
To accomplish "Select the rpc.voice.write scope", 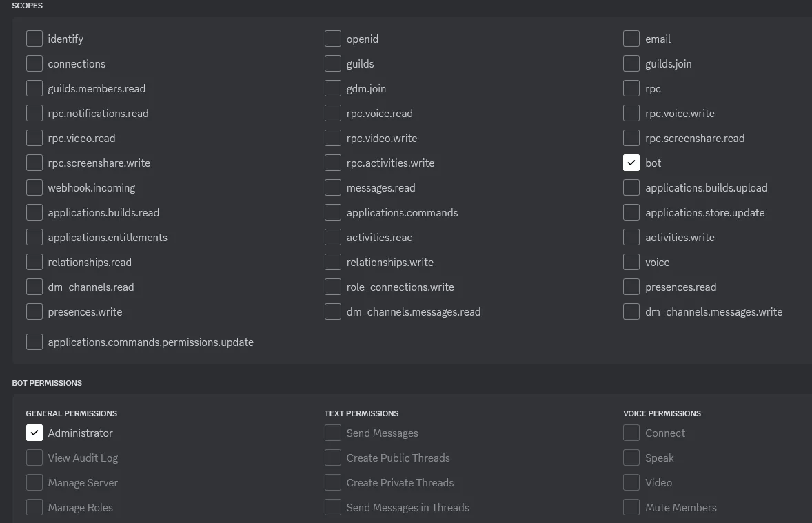I will pos(631,113).
